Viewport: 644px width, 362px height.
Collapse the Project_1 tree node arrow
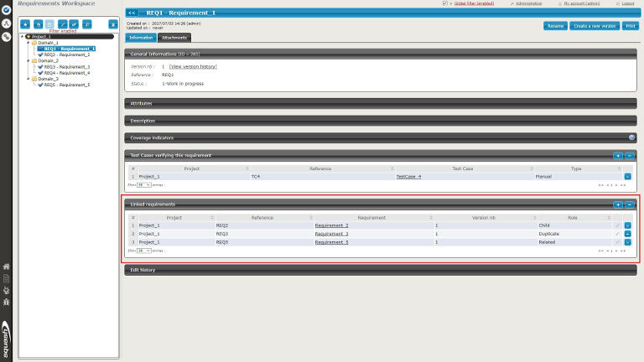point(23,37)
